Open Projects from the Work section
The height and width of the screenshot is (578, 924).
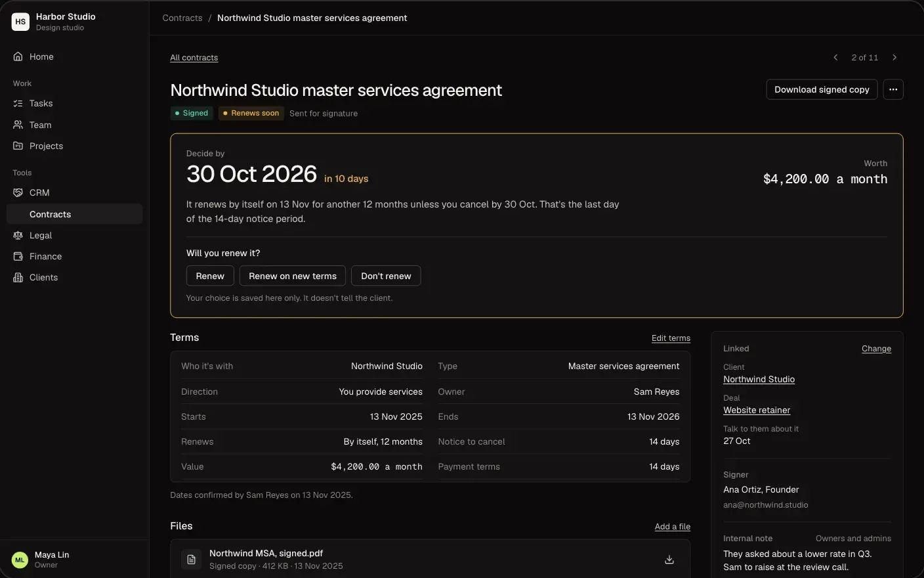tap(74, 146)
